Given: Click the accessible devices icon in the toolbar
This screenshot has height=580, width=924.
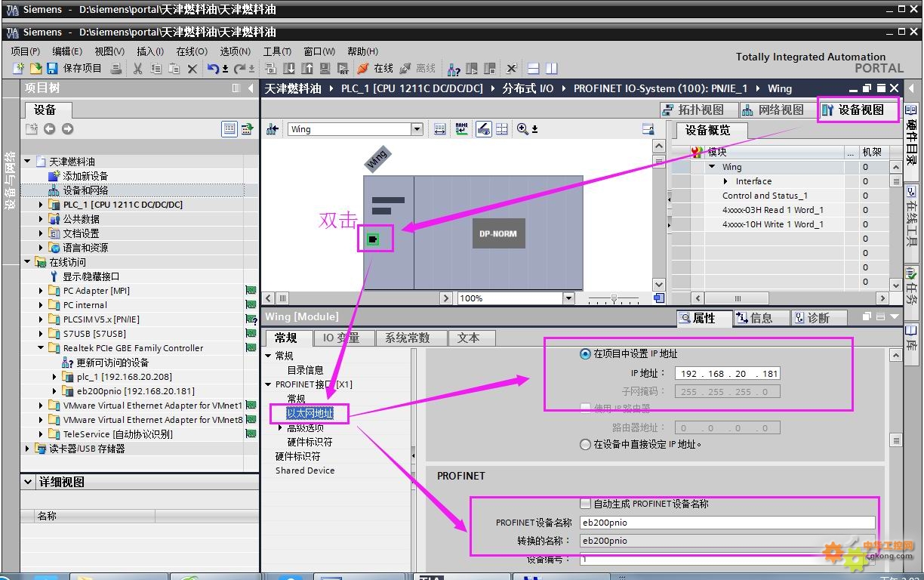Looking at the screenshot, I should tap(454, 69).
